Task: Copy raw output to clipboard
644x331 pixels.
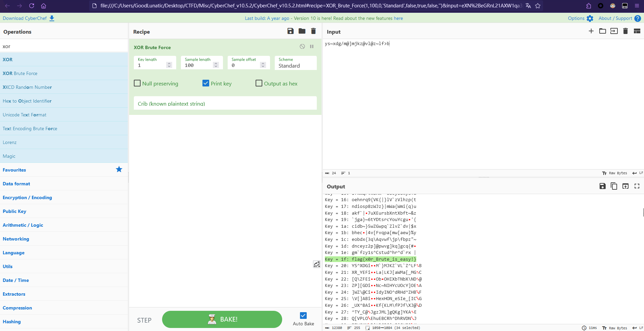Action: (614, 186)
